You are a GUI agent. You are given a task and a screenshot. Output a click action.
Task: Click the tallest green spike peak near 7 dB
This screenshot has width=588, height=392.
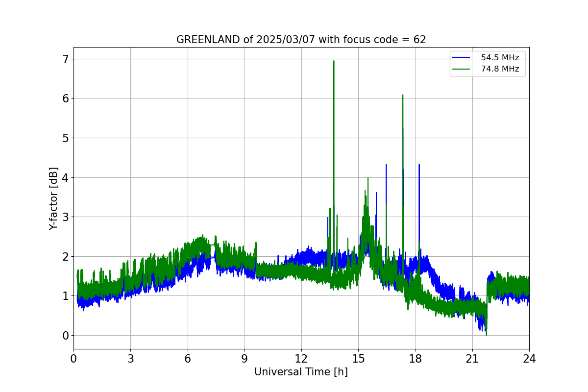[x=334, y=61]
